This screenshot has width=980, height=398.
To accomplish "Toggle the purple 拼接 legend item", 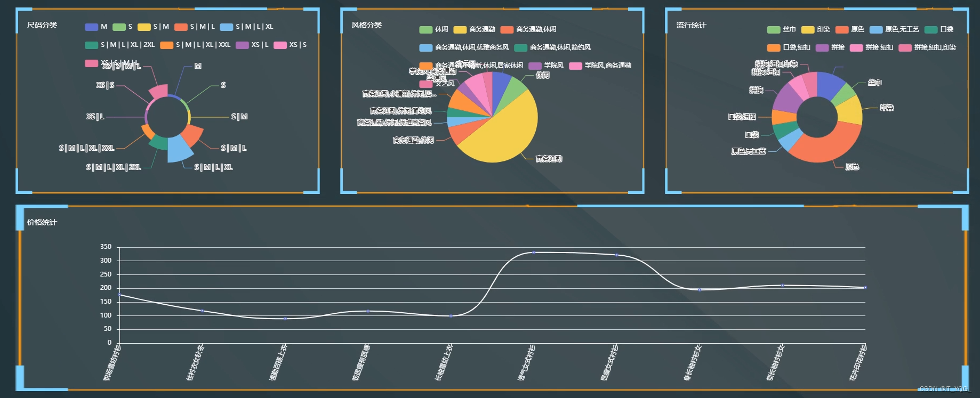I will pyautogui.click(x=830, y=47).
